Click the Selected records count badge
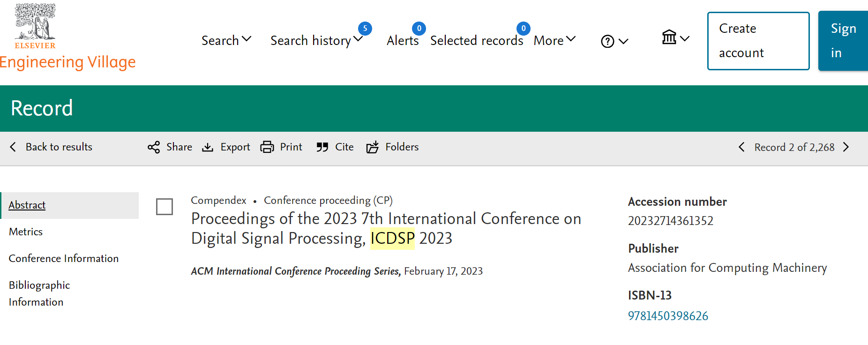868x345 pixels. 524,28
